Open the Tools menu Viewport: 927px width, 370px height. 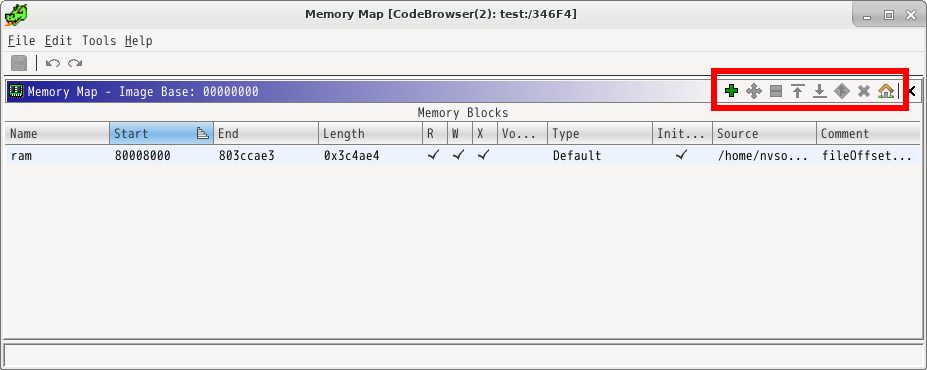tap(99, 41)
